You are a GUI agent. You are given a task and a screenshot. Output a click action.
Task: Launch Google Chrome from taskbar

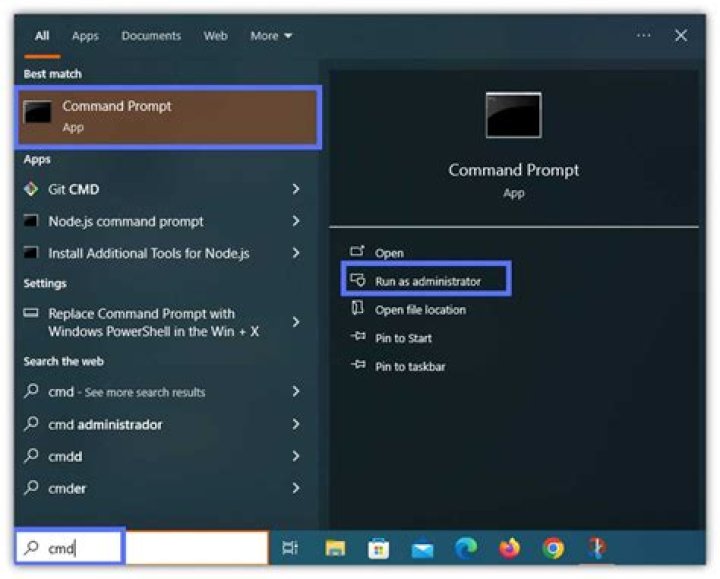(x=553, y=548)
